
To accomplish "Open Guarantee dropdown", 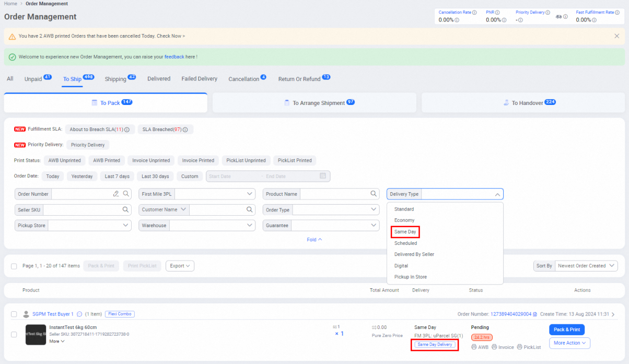I will (321, 226).
